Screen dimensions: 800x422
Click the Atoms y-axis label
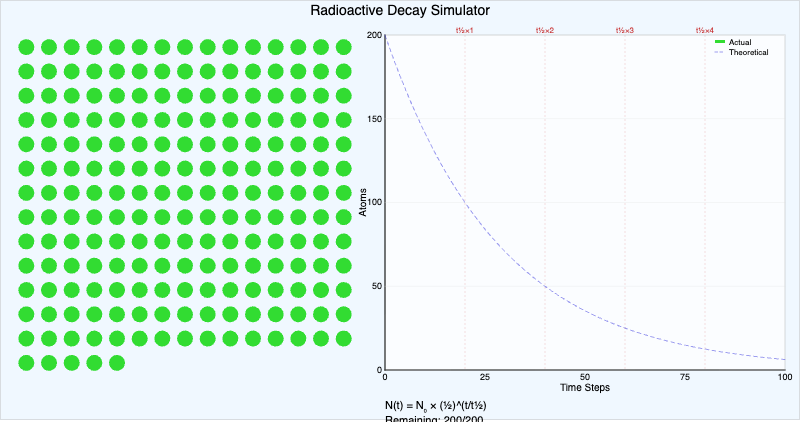364,203
